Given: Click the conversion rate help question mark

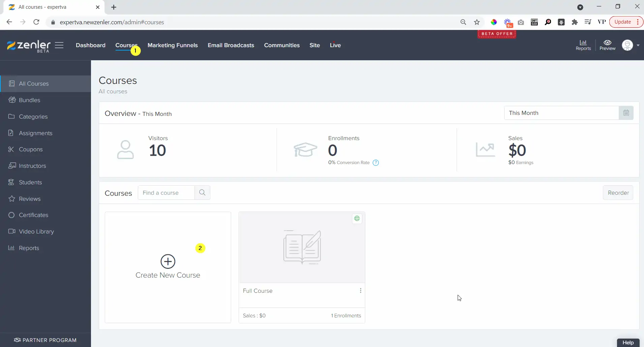Looking at the screenshot, I should [376, 163].
